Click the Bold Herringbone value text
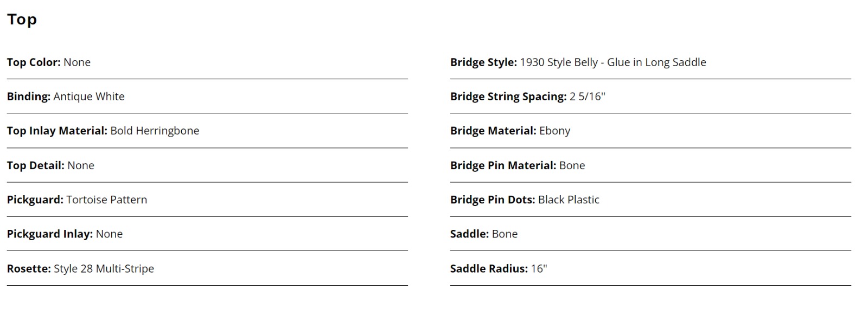This screenshot has height=315, width=868. tap(155, 131)
